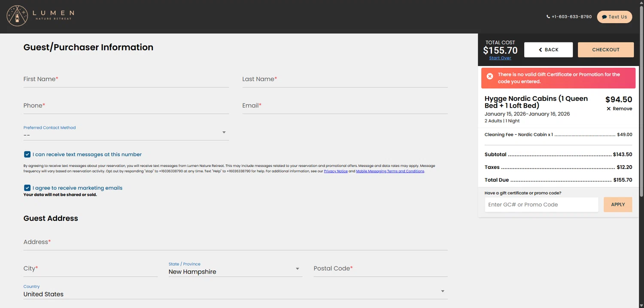
Task: Focus the Address field
Action: click(x=235, y=242)
